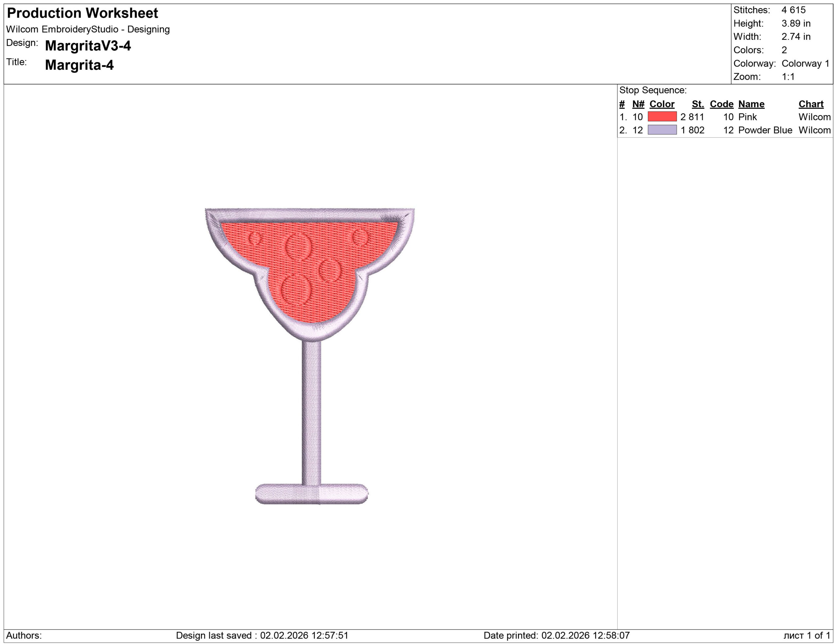Image resolution: width=837 pixels, height=644 pixels.
Task: Click the Stop Sequence label
Action: pos(653,90)
